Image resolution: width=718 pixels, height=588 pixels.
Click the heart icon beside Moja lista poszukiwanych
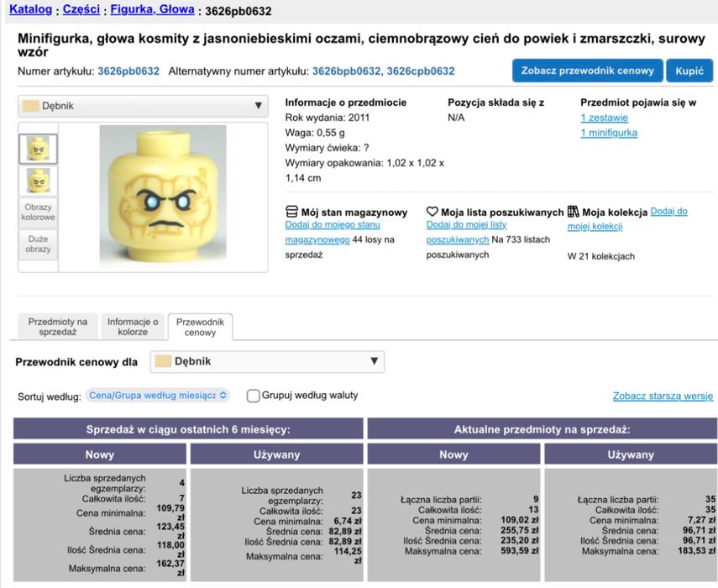432,212
